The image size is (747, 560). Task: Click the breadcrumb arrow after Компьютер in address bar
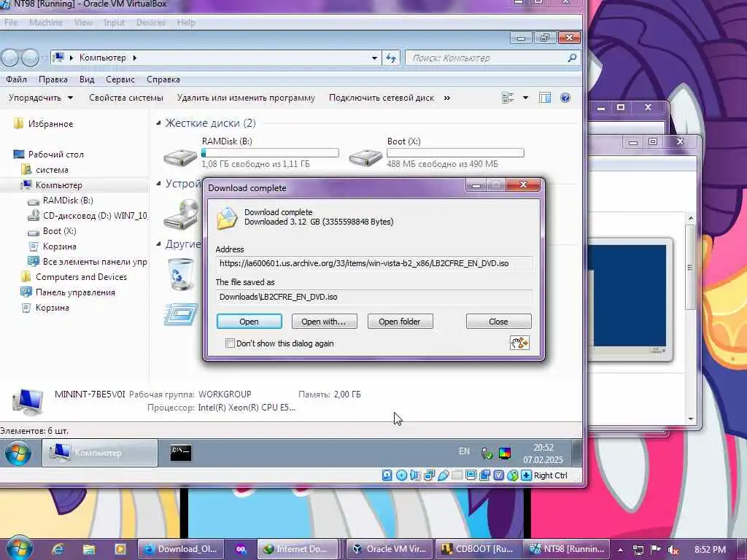click(135, 58)
